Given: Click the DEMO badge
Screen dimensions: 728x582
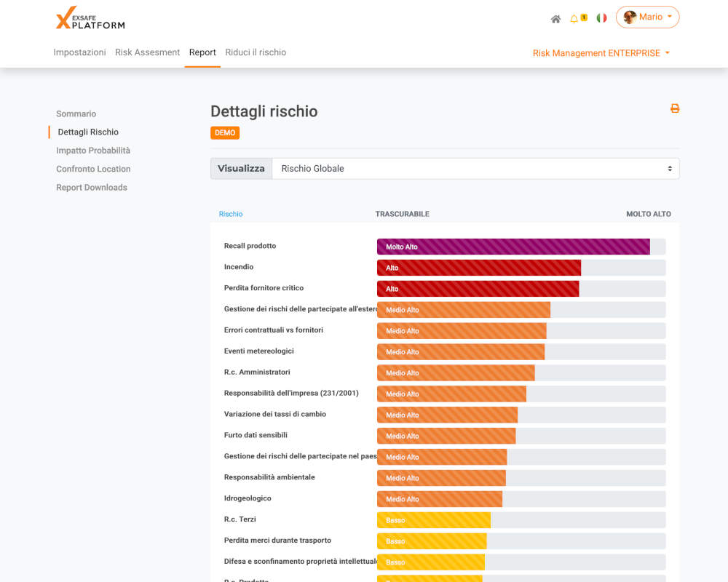Looking at the screenshot, I should pos(225,132).
